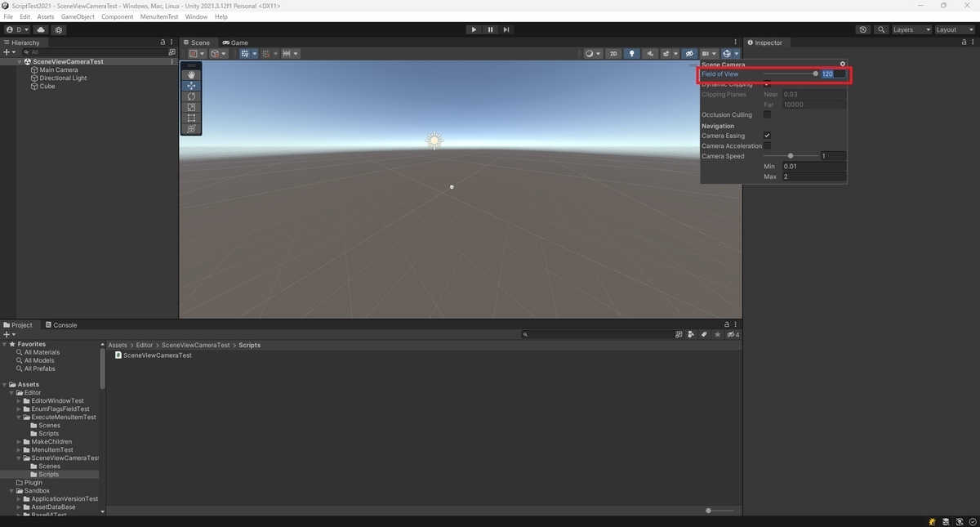Viewport: 980px width, 527px height.
Task: Click the Play button
Action: point(474,29)
